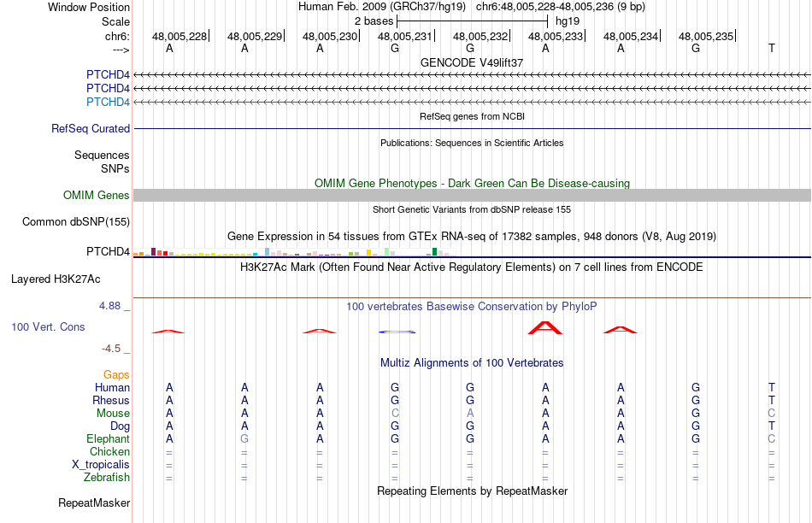Viewport: 812px width, 523px height.
Task: Click the -4.5 lower PhyloP scale value
Action: click(x=111, y=349)
